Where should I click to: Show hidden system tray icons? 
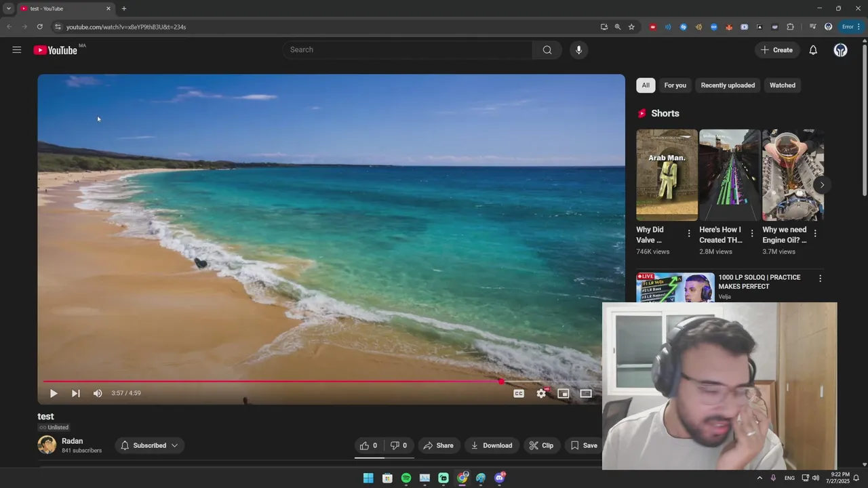[759, 478]
